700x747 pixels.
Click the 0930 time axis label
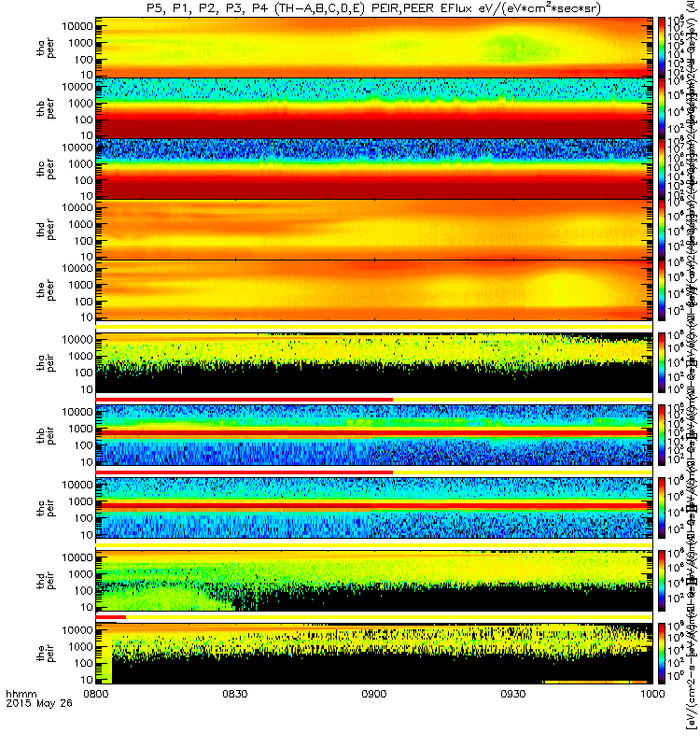[512, 694]
